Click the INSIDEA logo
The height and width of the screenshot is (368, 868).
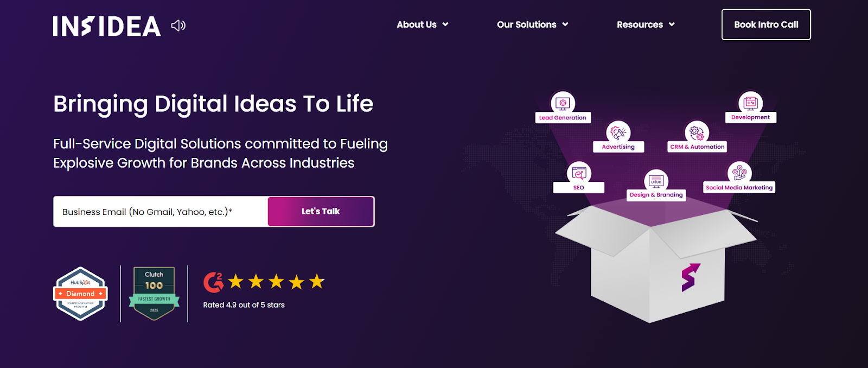click(107, 26)
